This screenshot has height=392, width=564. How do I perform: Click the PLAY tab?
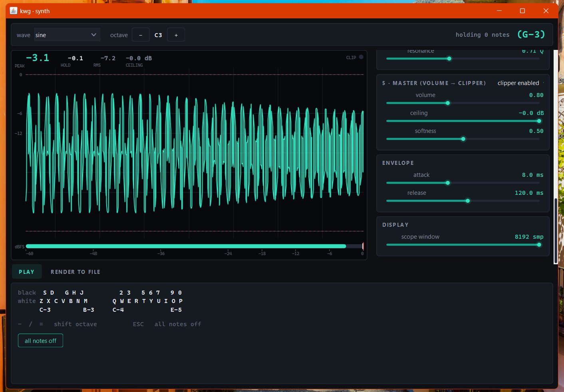27,272
